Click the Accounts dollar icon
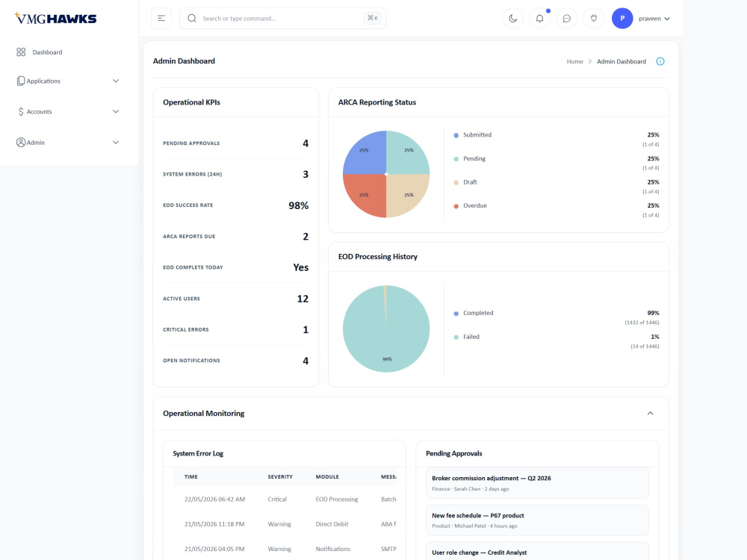 21,111
